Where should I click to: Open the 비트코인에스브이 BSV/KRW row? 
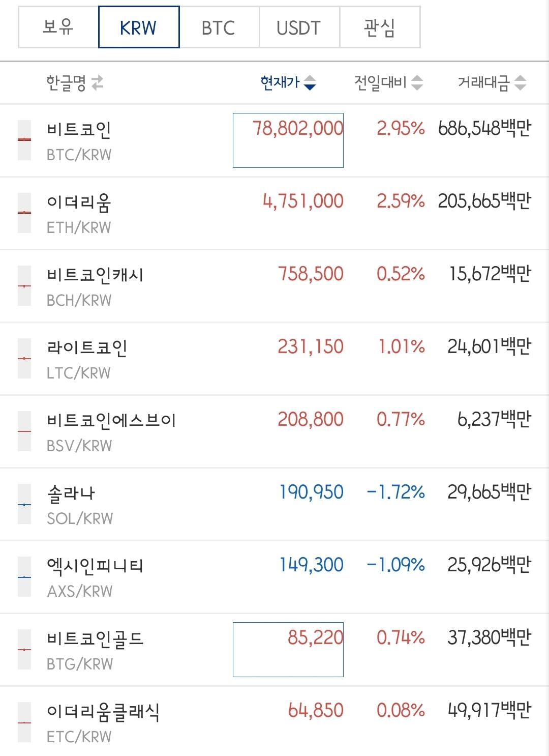tap(274, 431)
